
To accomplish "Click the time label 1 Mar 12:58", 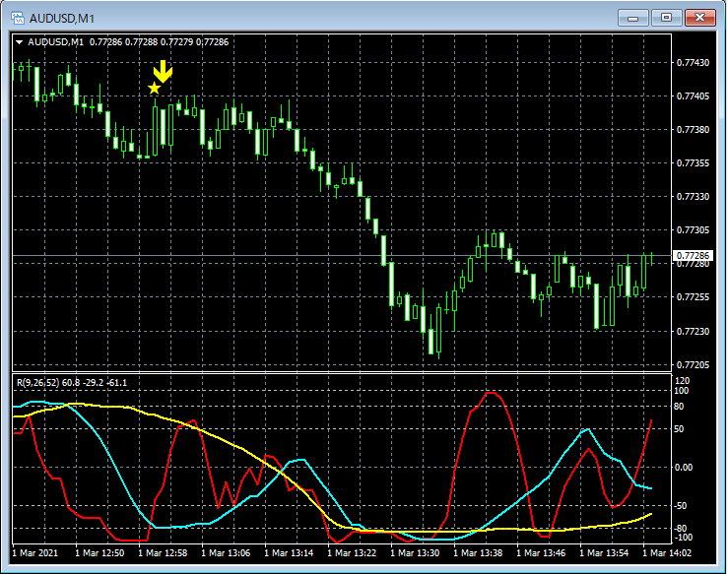I will [x=163, y=553].
